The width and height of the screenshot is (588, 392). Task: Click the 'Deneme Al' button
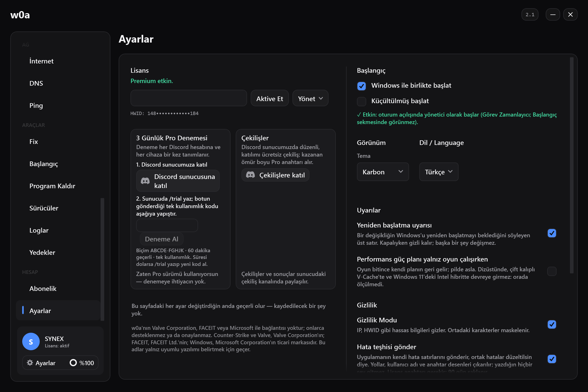(x=162, y=239)
